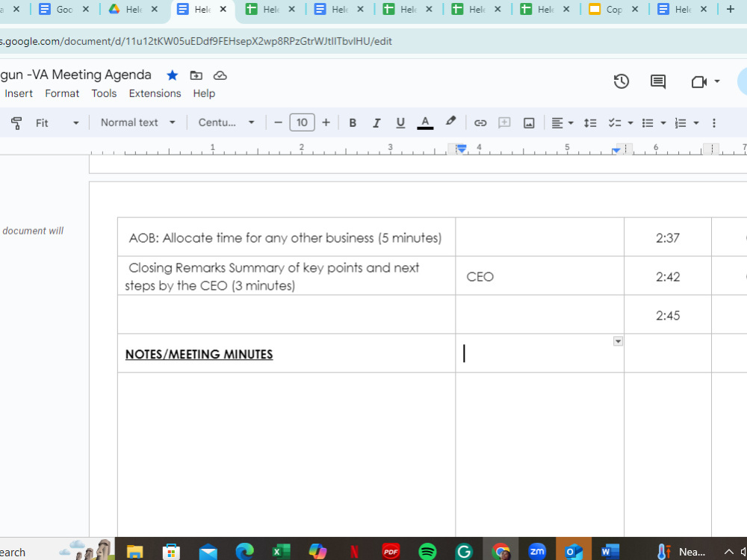Apply a numbered list

click(681, 123)
